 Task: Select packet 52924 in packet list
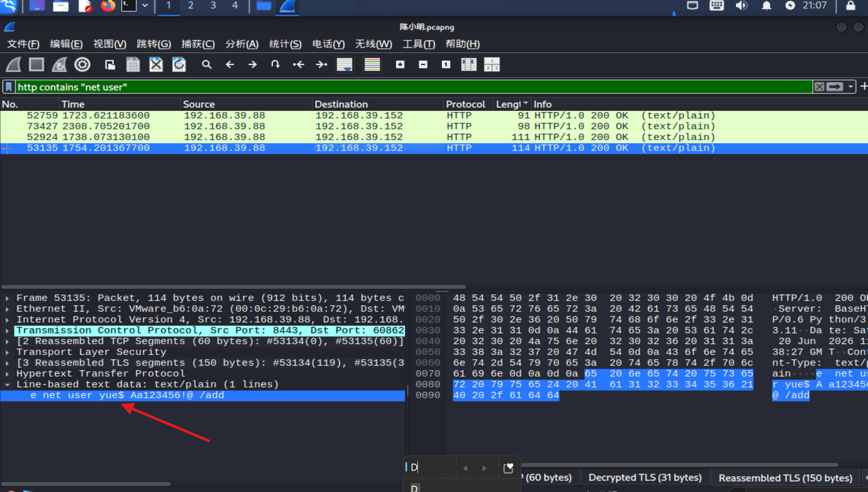[434, 137]
